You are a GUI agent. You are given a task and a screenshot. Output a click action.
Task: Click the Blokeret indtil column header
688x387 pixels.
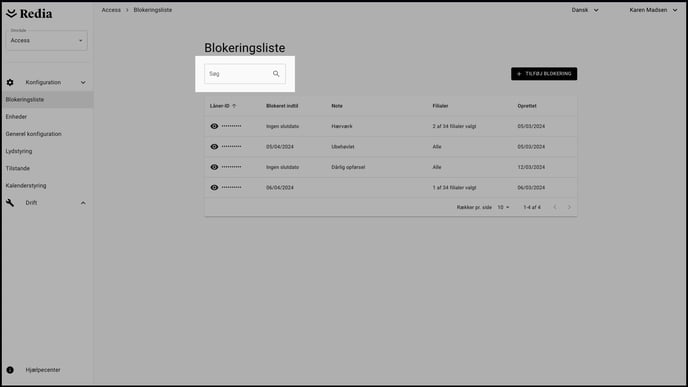282,106
